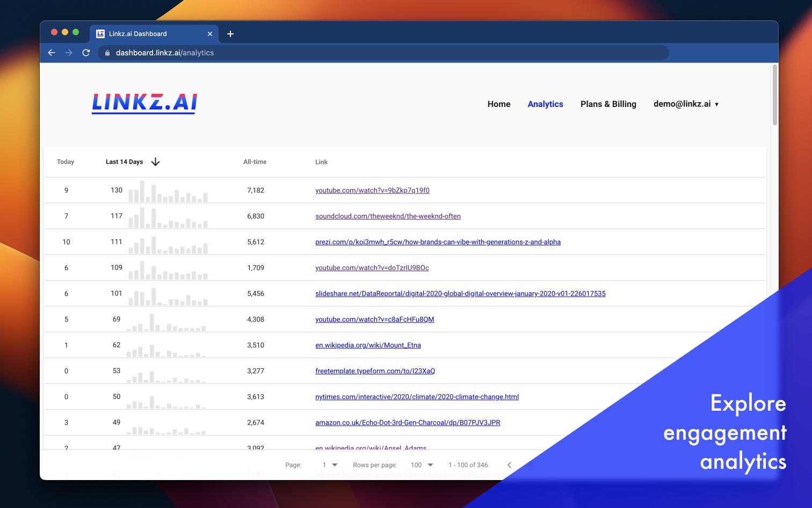812x508 pixels.
Task: Click the address bar URL field
Action: 383,53
